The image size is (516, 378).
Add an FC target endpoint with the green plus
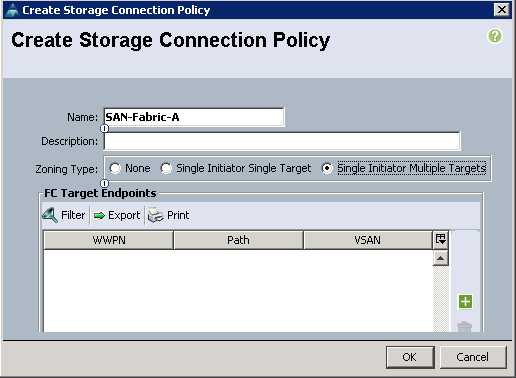pyautogui.click(x=465, y=302)
